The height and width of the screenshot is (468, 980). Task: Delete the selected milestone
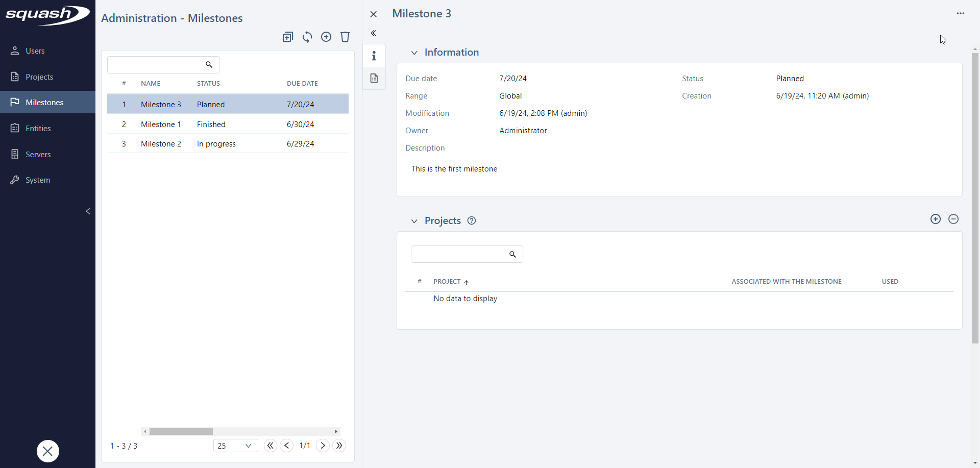coord(346,37)
